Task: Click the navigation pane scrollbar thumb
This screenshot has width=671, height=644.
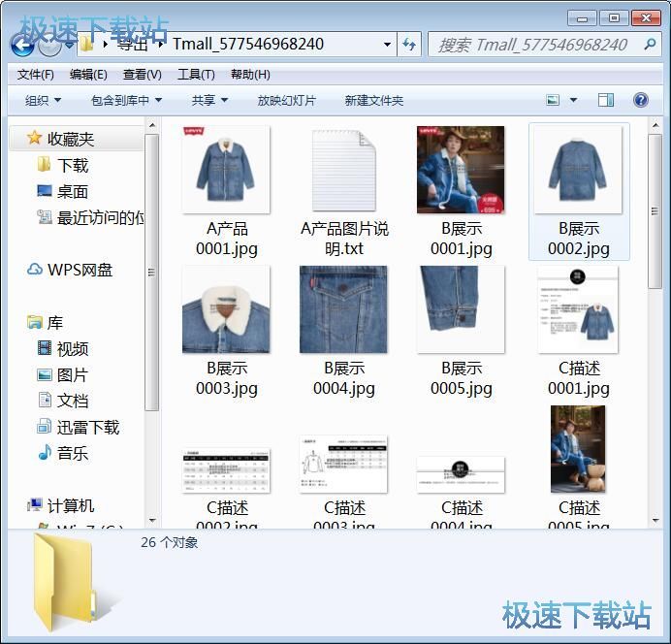Action: click(152, 273)
